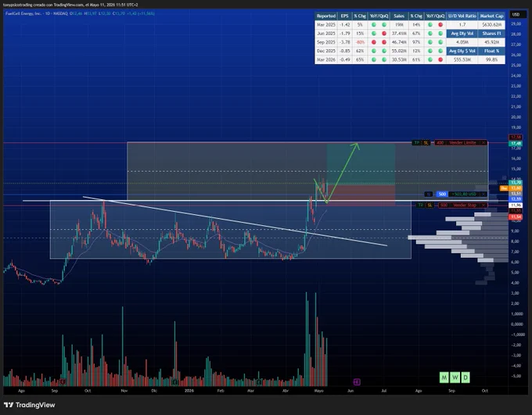Click the green event marker near Mar
Screen dimensions: 532x415
click(x=258, y=382)
